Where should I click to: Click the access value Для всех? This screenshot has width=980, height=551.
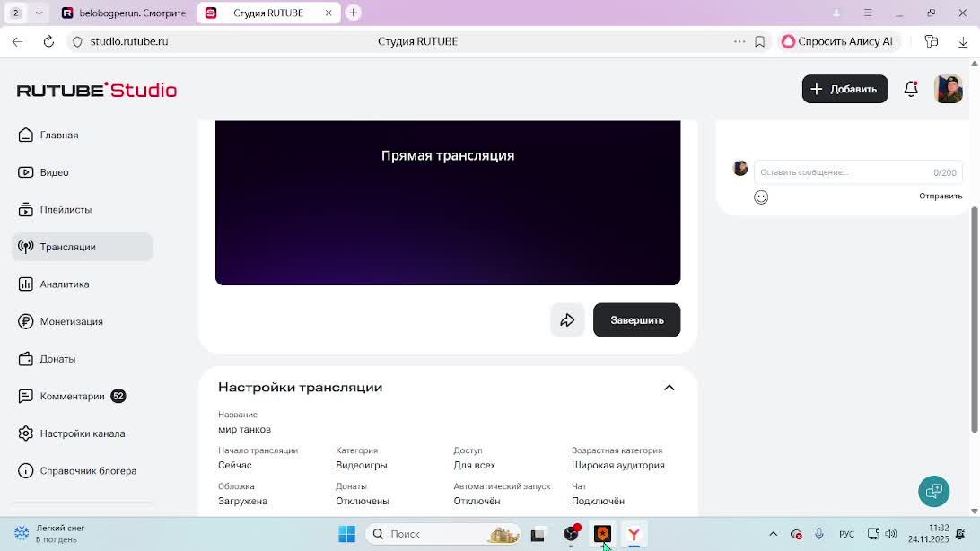(x=475, y=466)
